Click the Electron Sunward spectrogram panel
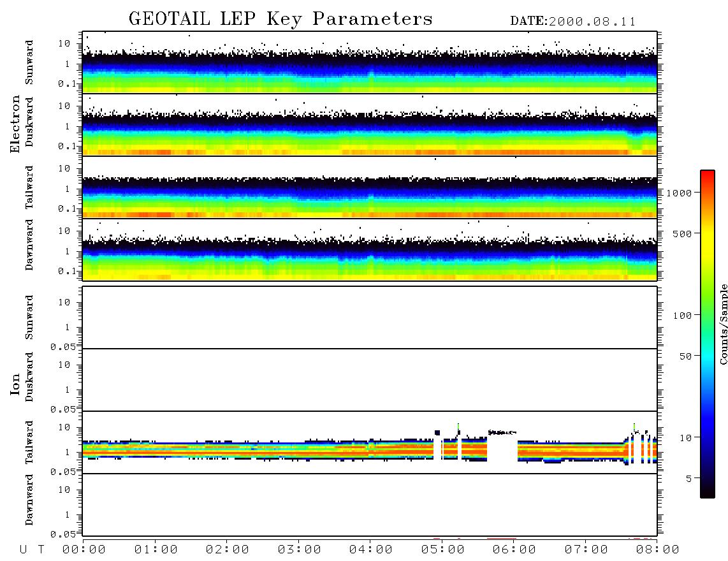The width and height of the screenshot is (728, 561). (x=370, y=62)
